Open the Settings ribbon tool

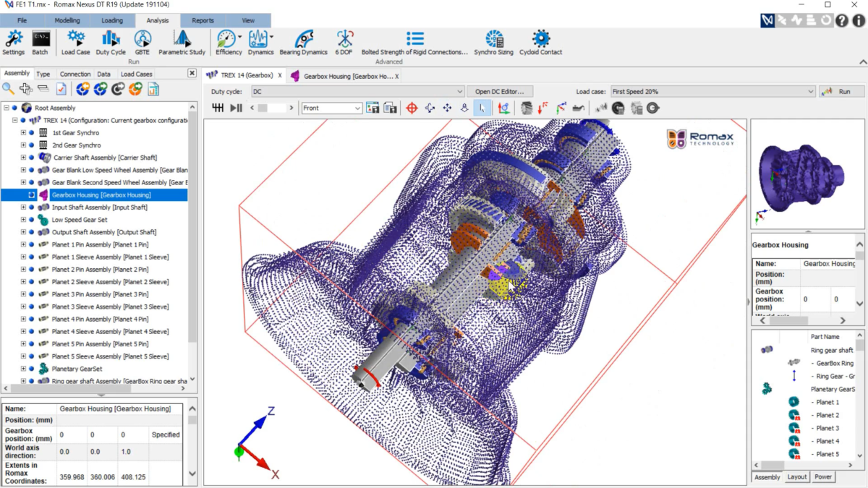[x=13, y=43]
